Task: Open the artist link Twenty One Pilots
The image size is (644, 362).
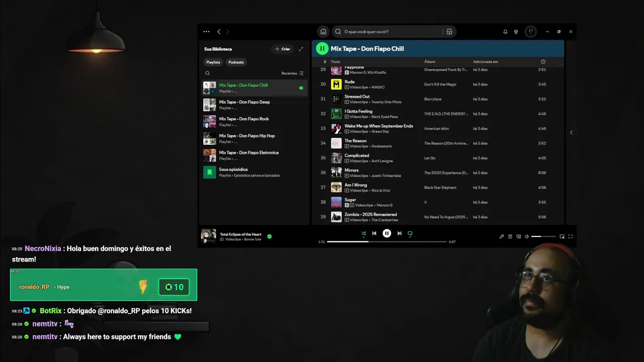Action: [386, 102]
